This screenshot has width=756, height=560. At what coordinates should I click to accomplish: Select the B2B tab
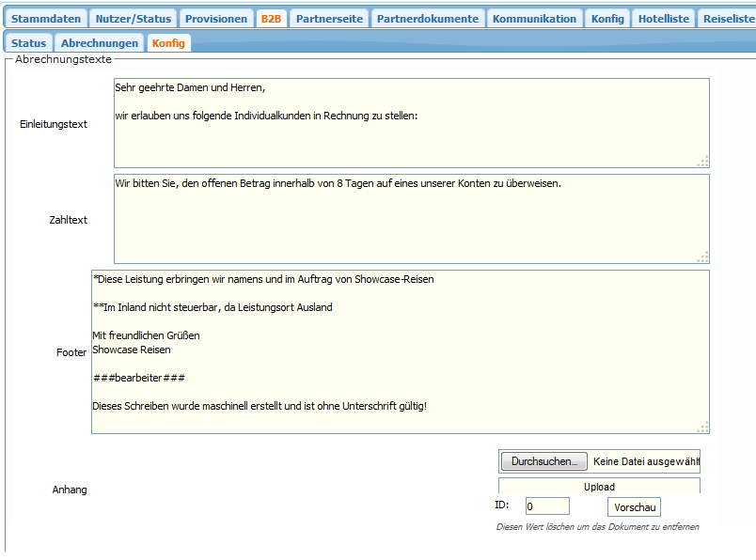(271, 19)
